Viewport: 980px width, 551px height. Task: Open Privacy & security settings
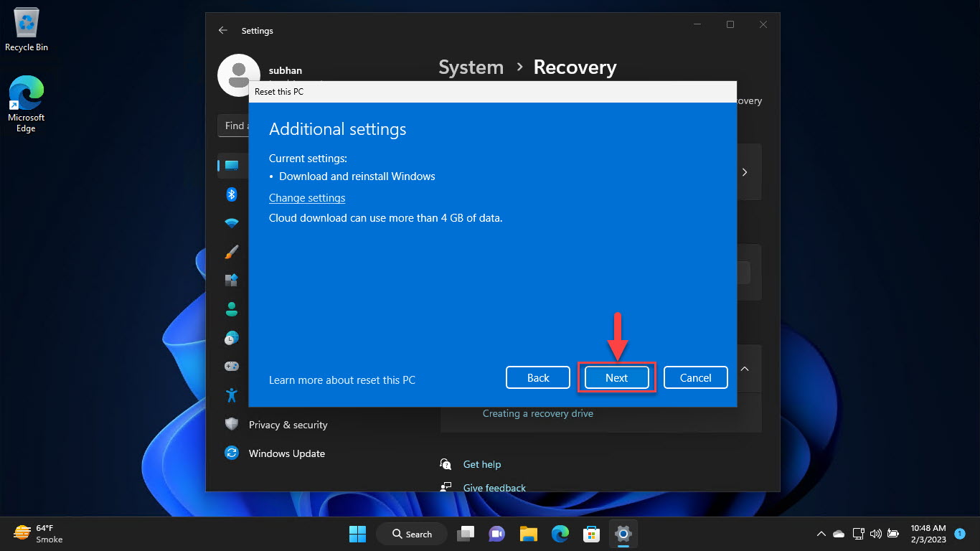(x=287, y=425)
